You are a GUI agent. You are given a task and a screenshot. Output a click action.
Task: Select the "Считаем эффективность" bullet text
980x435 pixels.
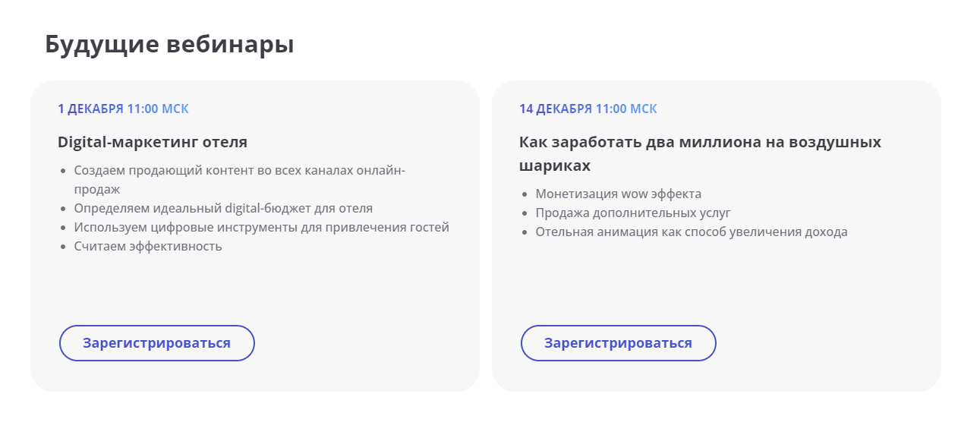coord(148,246)
